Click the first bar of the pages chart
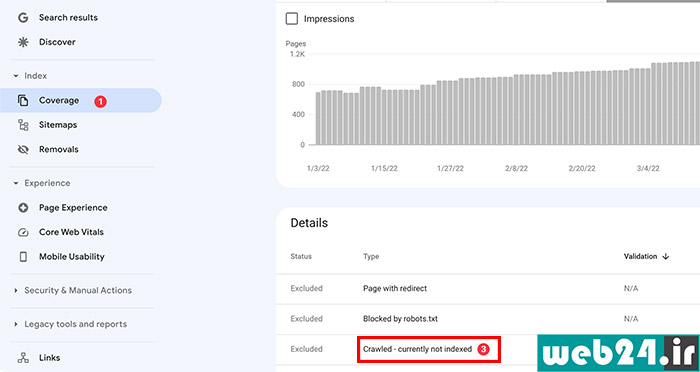 (318, 118)
